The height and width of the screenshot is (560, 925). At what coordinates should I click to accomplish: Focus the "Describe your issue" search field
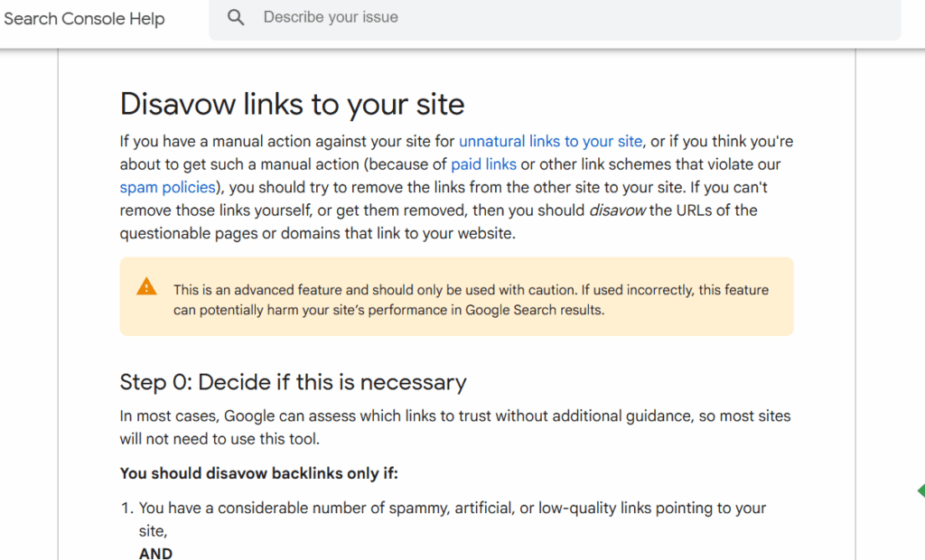click(555, 18)
